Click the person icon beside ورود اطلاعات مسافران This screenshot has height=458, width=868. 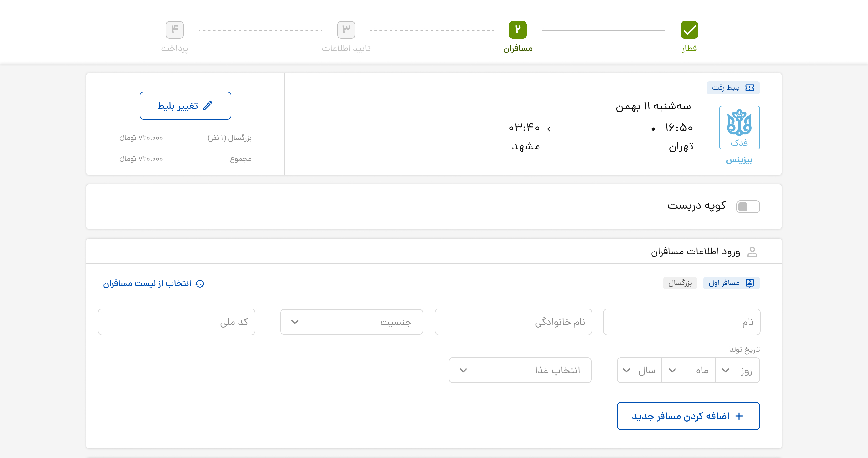point(752,252)
